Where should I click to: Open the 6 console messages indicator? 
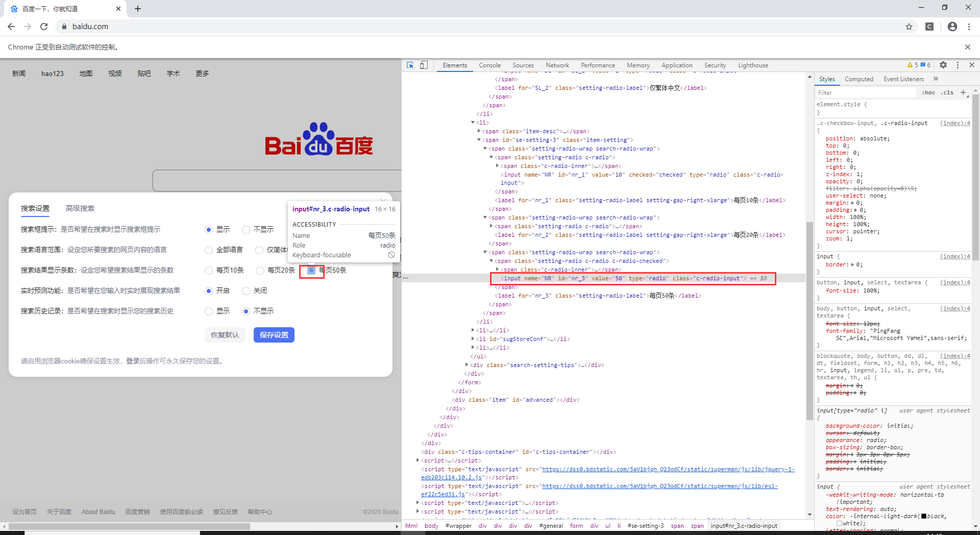pos(925,65)
